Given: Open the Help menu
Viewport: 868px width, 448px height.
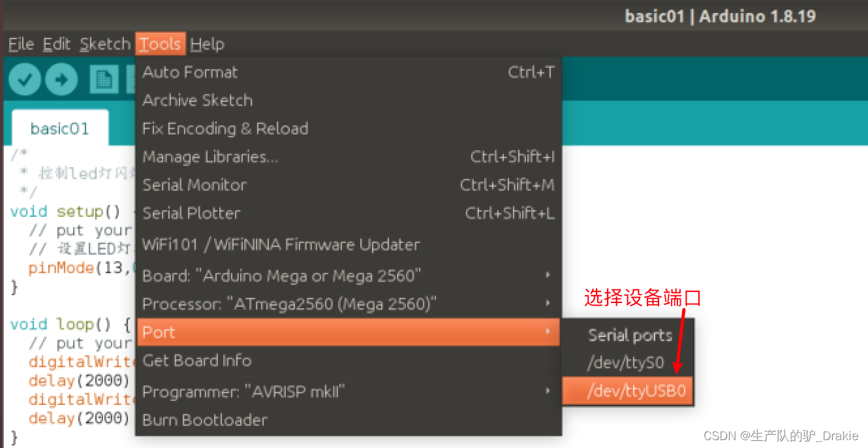Looking at the screenshot, I should (208, 44).
